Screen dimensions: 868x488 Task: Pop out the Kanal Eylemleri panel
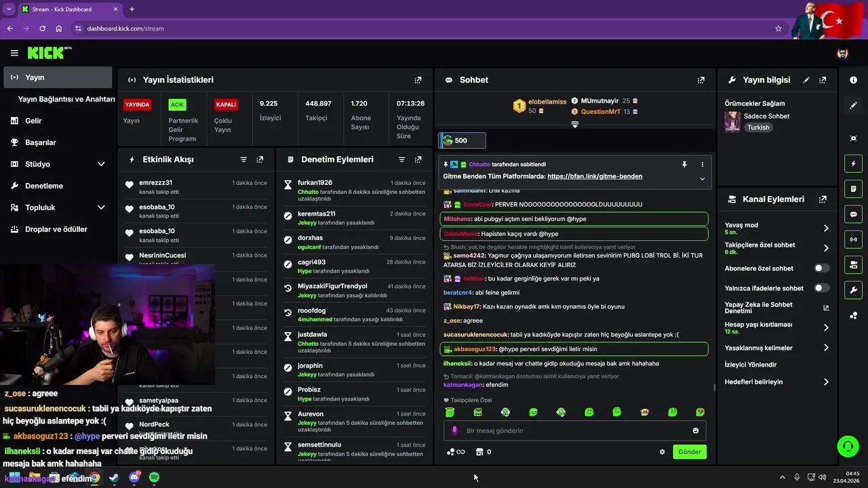point(823,199)
